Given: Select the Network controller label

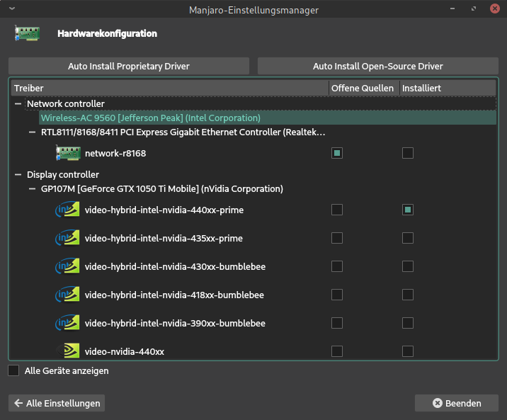Looking at the screenshot, I should click(x=66, y=104).
